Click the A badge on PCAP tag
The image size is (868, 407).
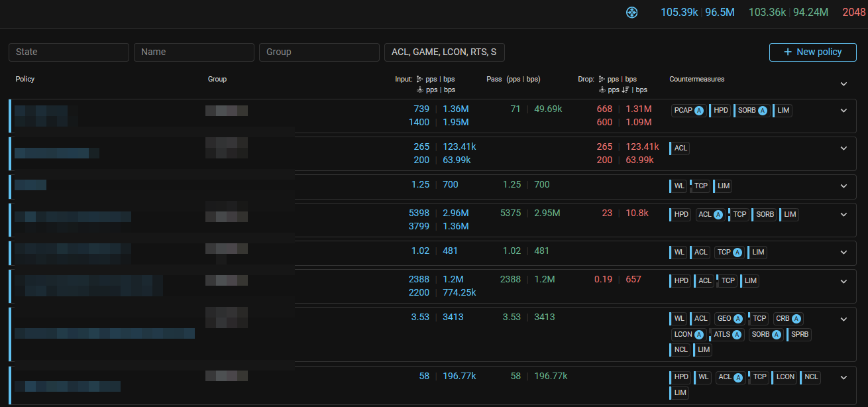tap(698, 111)
